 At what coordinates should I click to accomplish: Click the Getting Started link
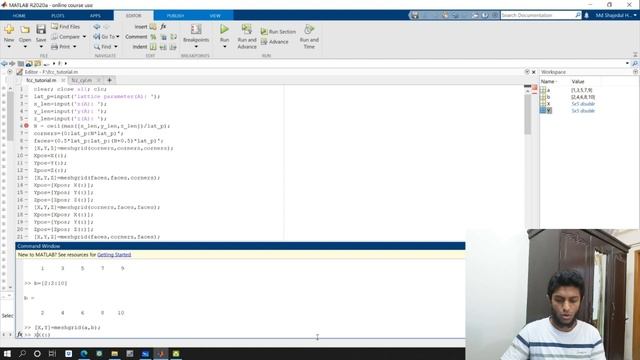(114, 255)
